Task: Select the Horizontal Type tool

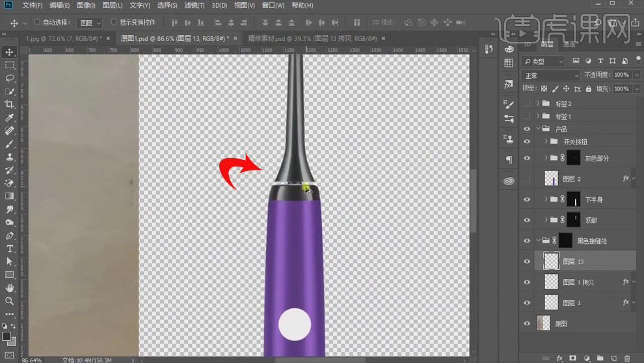Action: (10, 249)
